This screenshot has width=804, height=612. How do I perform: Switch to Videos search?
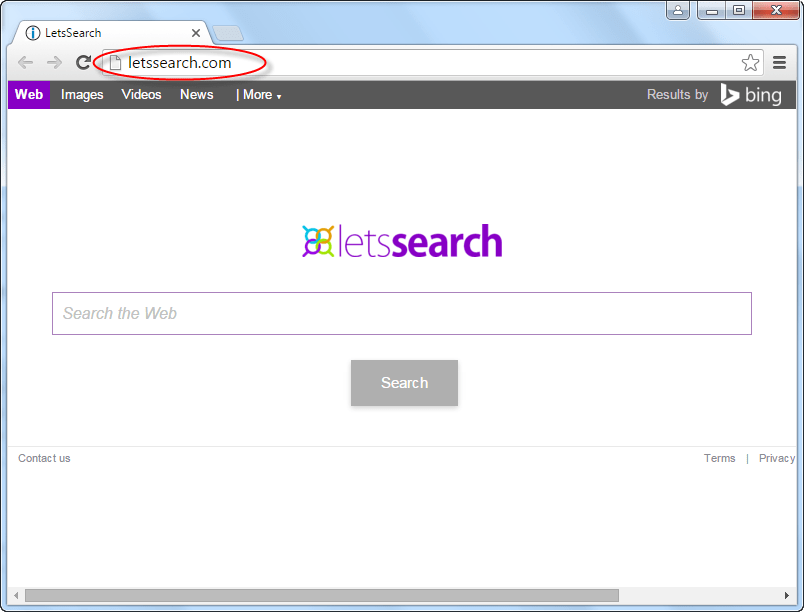(x=142, y=95)
